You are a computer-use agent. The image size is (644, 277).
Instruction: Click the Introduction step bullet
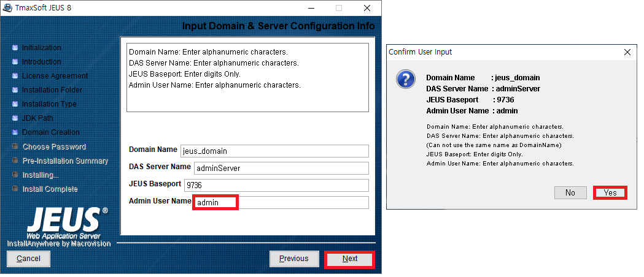coord(15,62)
